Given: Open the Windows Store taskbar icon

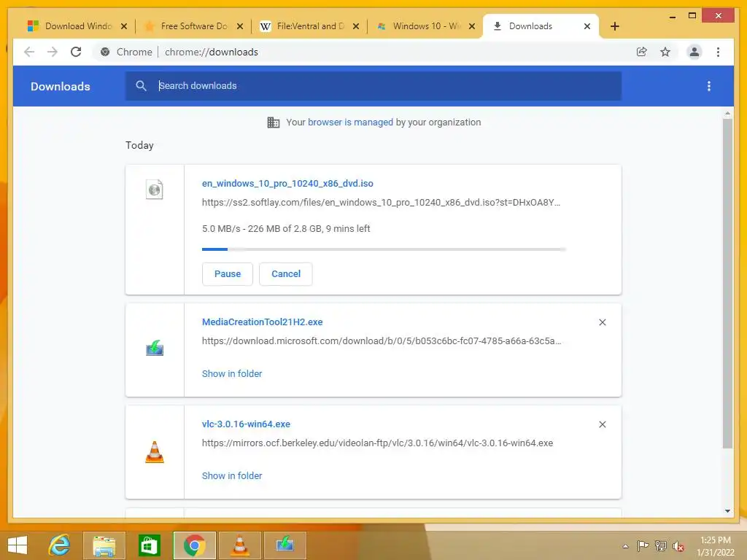Looking at the screenshot, I should pyautogui.click(x=149, y=545).
